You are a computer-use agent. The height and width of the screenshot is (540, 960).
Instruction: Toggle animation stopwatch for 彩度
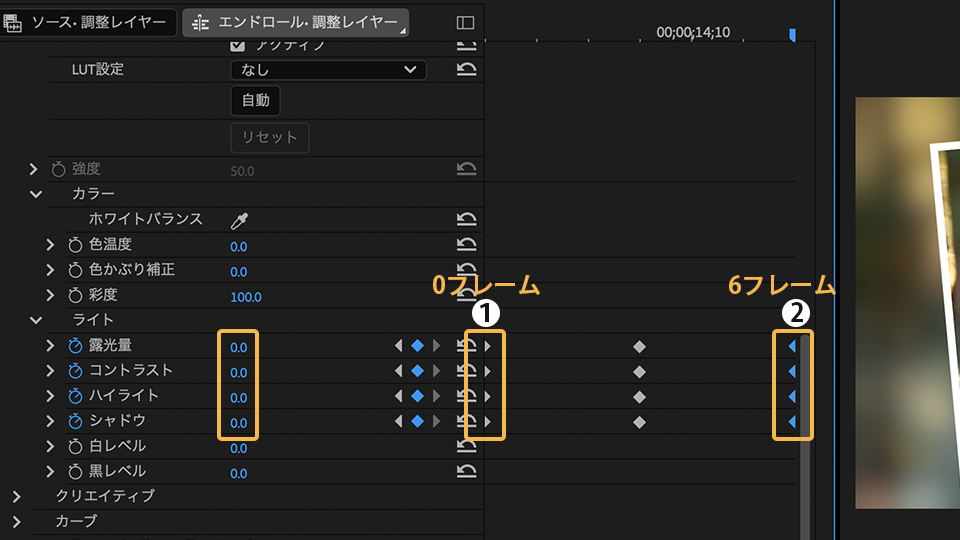[x=76, y=296]
